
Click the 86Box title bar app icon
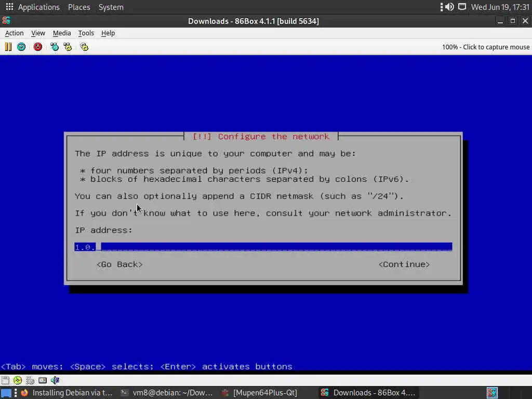[6, 21]
